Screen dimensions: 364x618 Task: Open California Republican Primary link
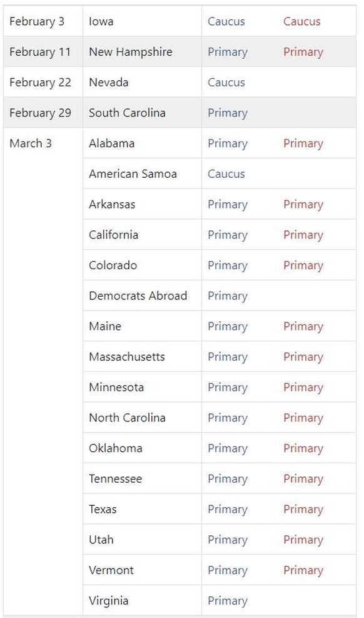[303, 235]
